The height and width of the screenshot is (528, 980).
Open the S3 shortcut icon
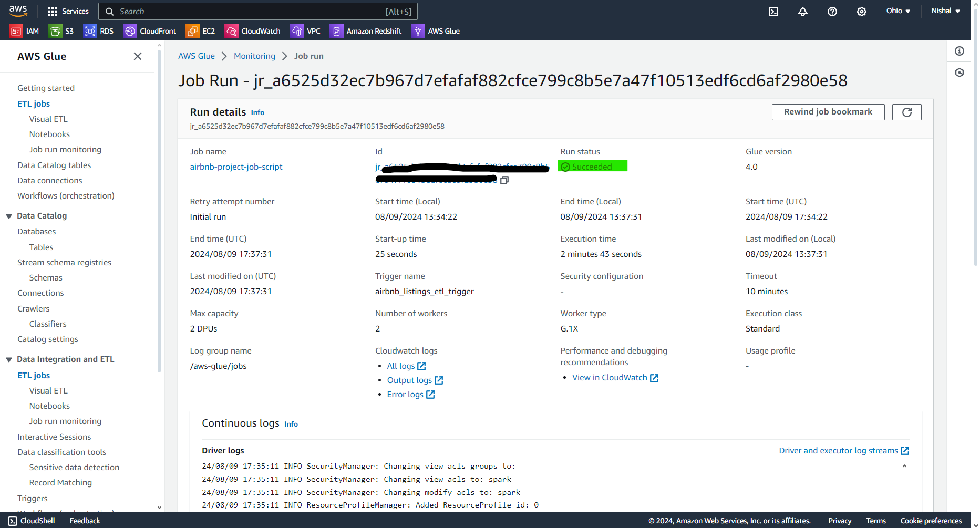[55, 31]
